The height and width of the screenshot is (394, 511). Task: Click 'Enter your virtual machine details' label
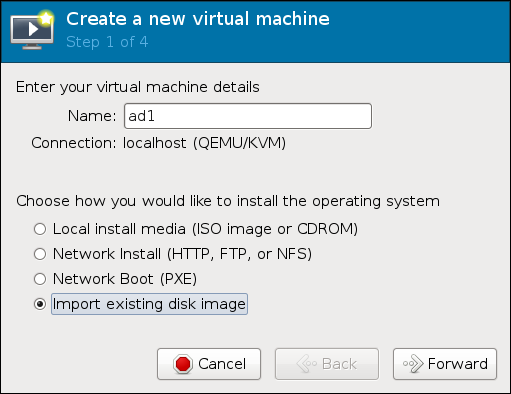coord(138,87)
